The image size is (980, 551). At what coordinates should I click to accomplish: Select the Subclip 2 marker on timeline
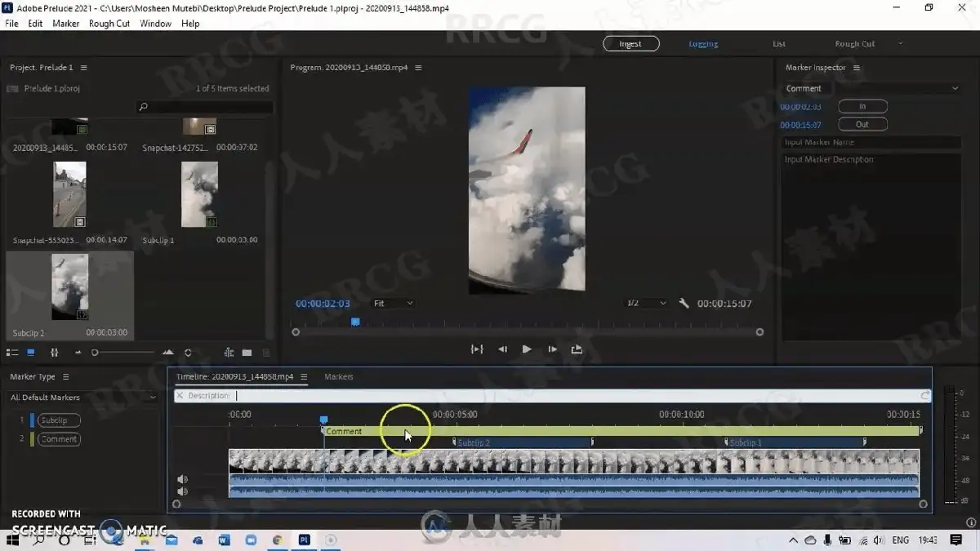[x=523, y=442]
